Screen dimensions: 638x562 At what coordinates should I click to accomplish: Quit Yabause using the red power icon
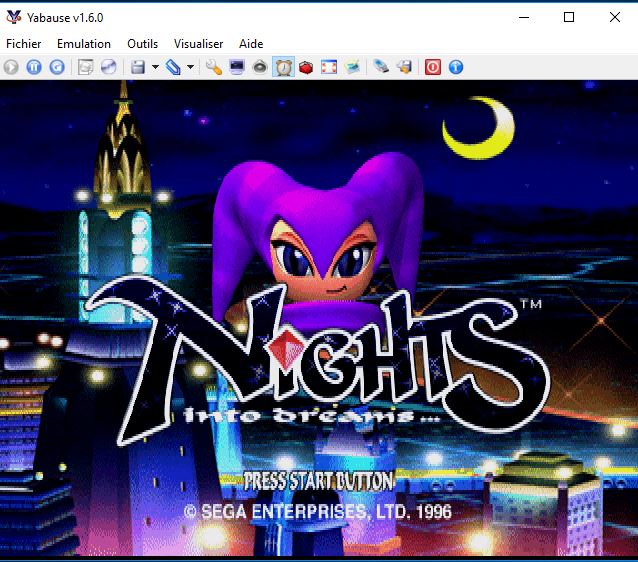pyautogui.click(x=433, y=67)
